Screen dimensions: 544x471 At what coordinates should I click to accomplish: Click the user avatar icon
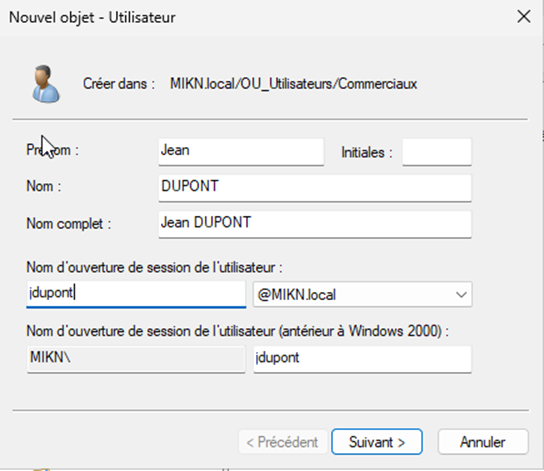[x=45, y=84]
